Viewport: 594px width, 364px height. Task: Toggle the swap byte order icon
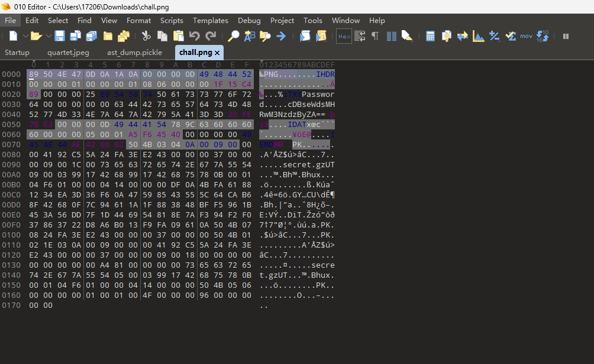click(x=462, y=37)
